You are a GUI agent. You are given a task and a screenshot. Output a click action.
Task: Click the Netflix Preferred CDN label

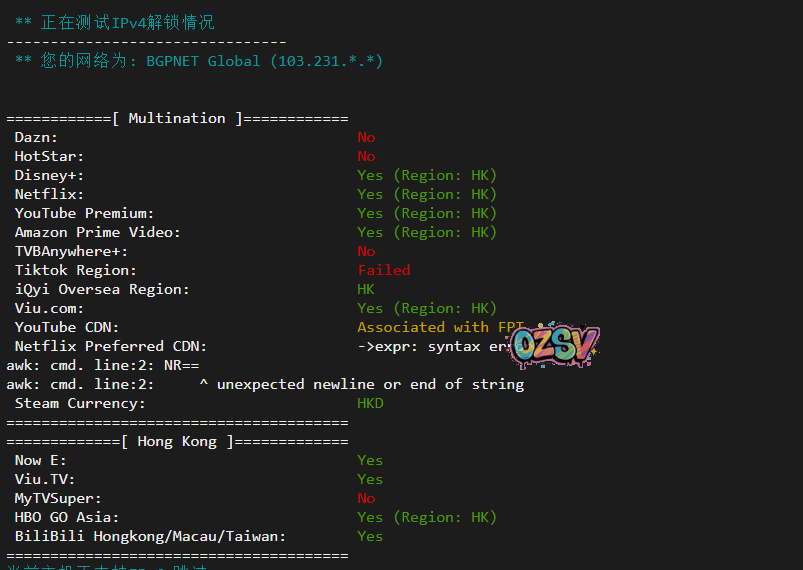[110, 346]
